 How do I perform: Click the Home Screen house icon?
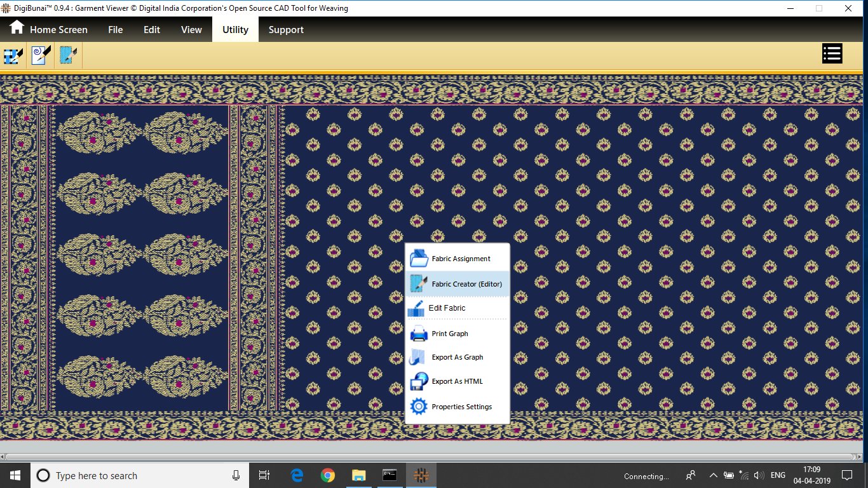[17, 28]
